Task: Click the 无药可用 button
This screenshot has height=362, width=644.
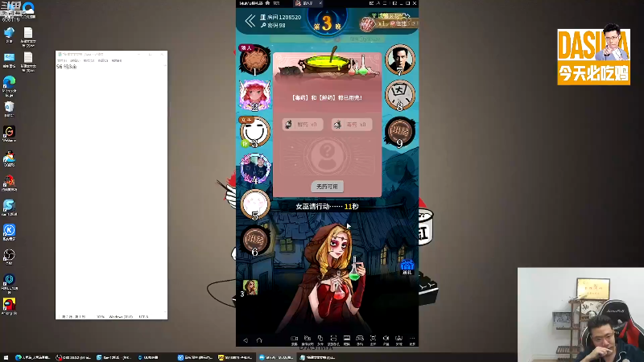Action: [x=327, y=187]
